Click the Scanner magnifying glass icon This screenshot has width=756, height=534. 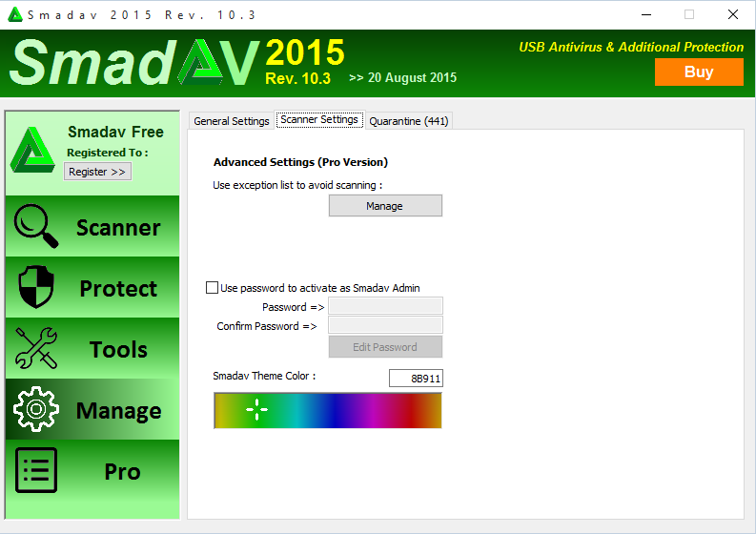click(x=36, y=226)
